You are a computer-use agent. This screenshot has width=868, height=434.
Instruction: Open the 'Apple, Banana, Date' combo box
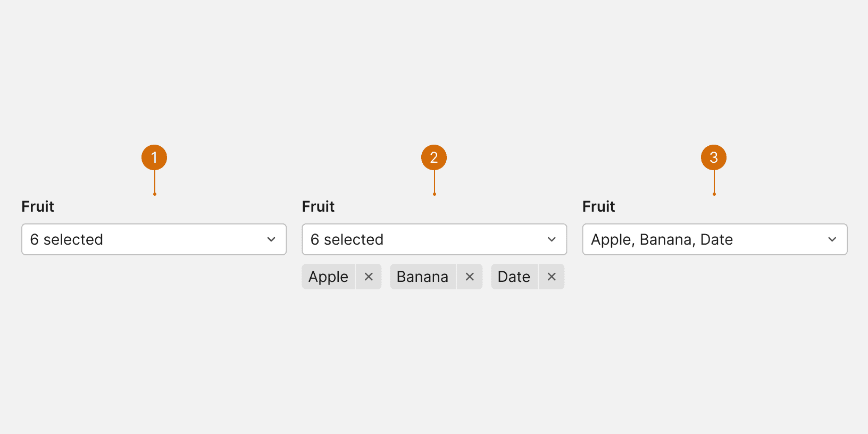[702, 239]
